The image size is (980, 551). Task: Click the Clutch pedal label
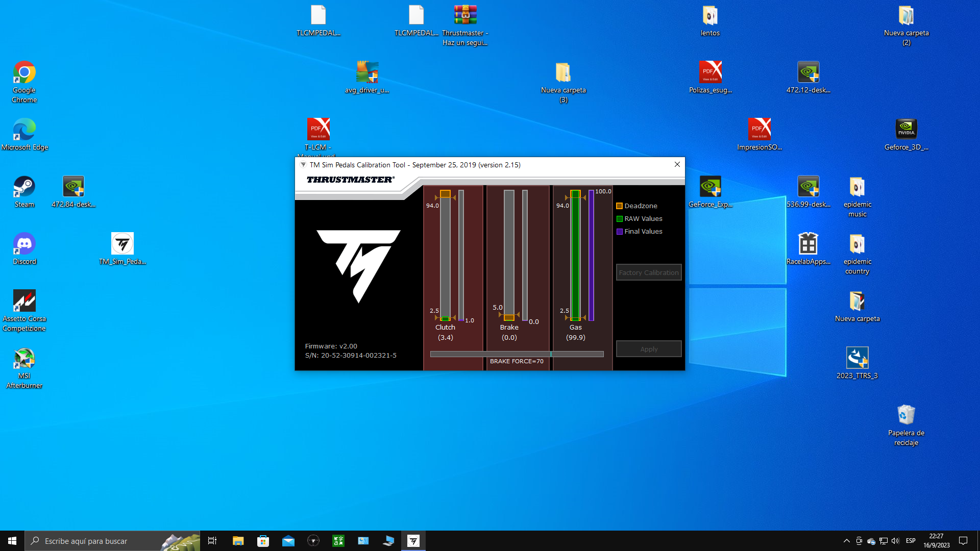(445, 327)
